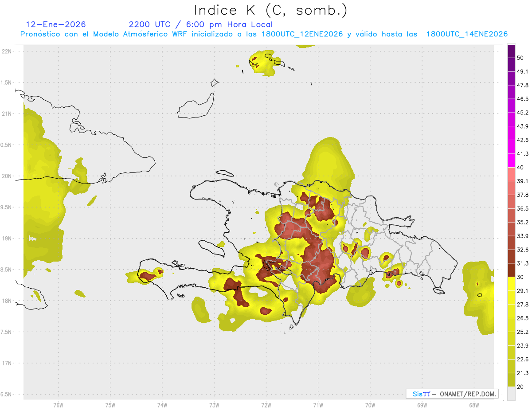Select the "12-Ene-2026" date label

[56, 24]
